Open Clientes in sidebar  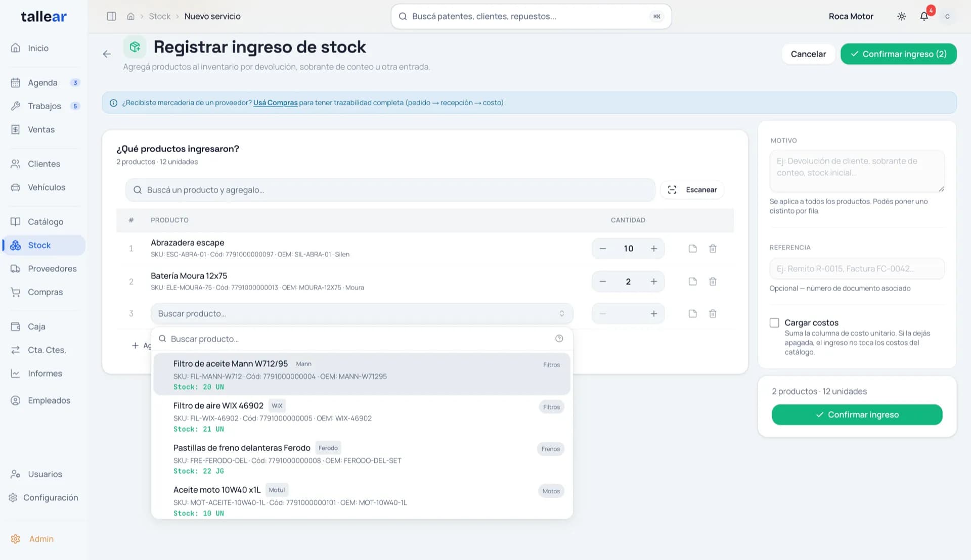(x=43, y=164)
